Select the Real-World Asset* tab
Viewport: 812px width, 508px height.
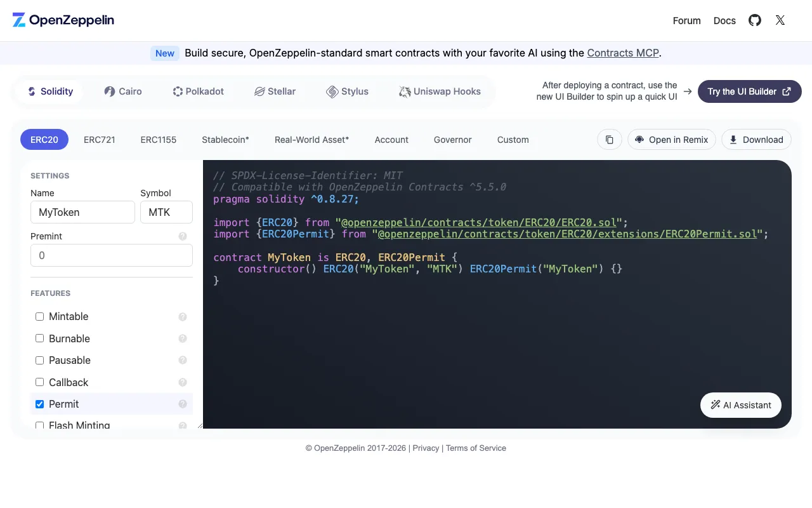pyautogui.click(x=311, y=140)
